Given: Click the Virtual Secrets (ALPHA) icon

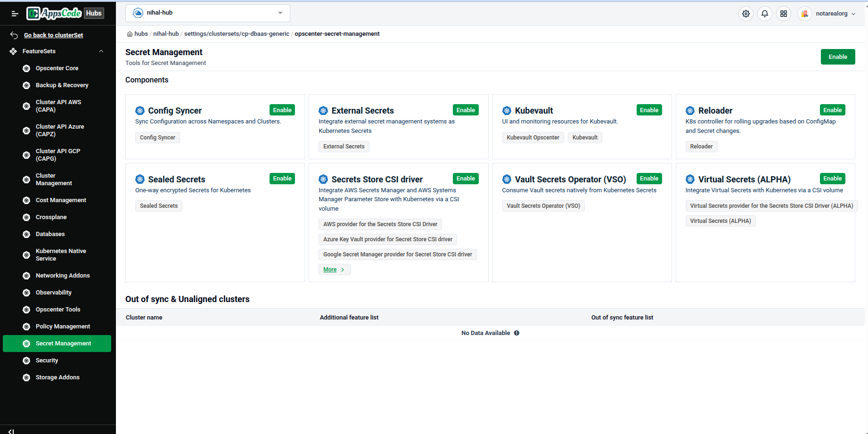Looking at the screenshot, I should pos(690,179).
